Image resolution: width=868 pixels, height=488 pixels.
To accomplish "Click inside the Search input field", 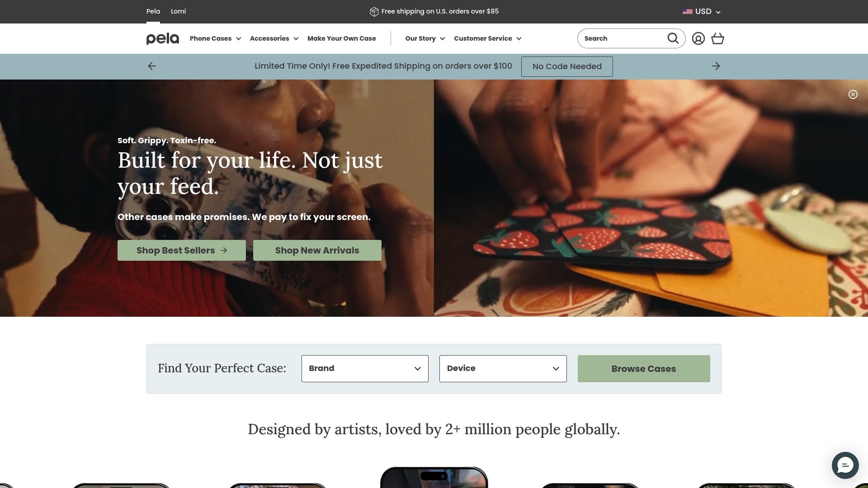I will point(624,38).
